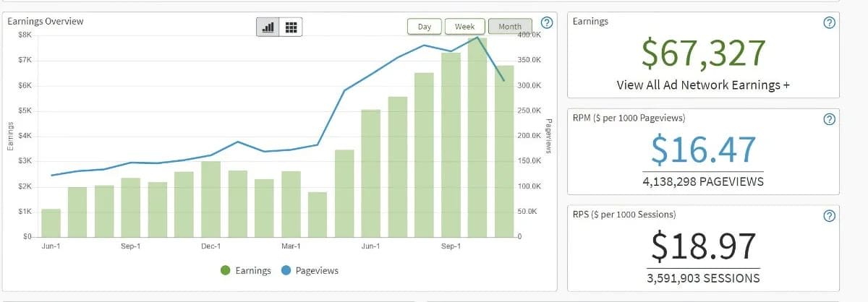The width and height of the screenshot is (868, 302).
Task: Click the blue Pageviews legend dot
Action: pyautogui.click(x=286, y=270)
